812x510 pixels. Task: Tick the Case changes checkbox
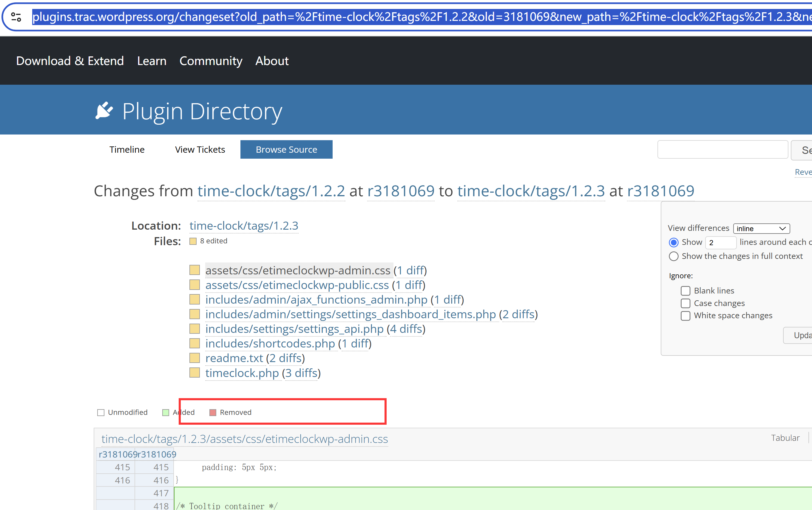[685, 303]
